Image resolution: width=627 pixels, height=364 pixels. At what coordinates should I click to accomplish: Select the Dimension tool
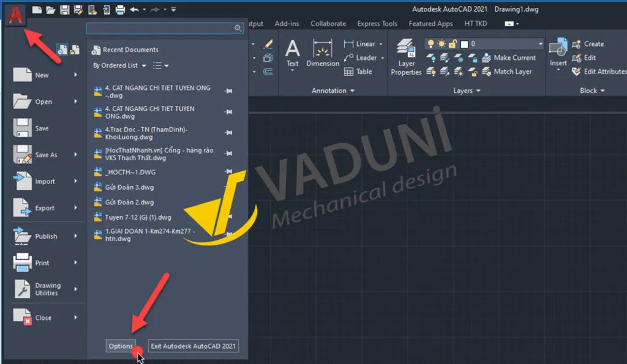(323, 55)
